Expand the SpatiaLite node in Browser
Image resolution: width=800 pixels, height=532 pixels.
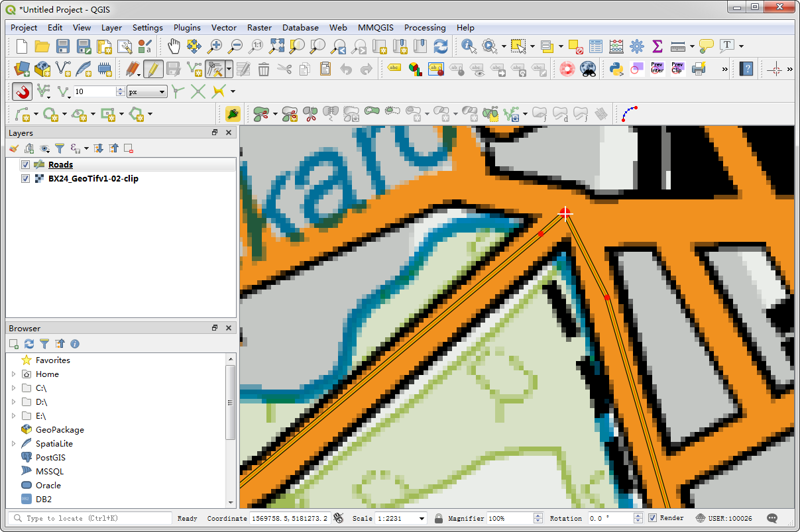pos(13,444)
